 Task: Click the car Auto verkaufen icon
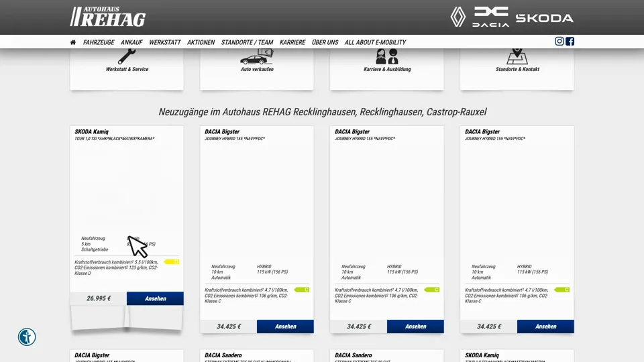coord(257,56)
